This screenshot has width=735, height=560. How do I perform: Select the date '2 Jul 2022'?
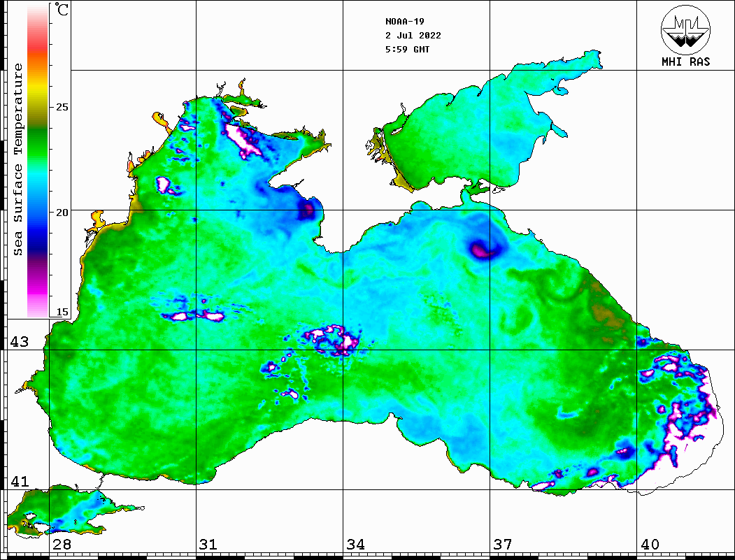[x=413, y=36]
